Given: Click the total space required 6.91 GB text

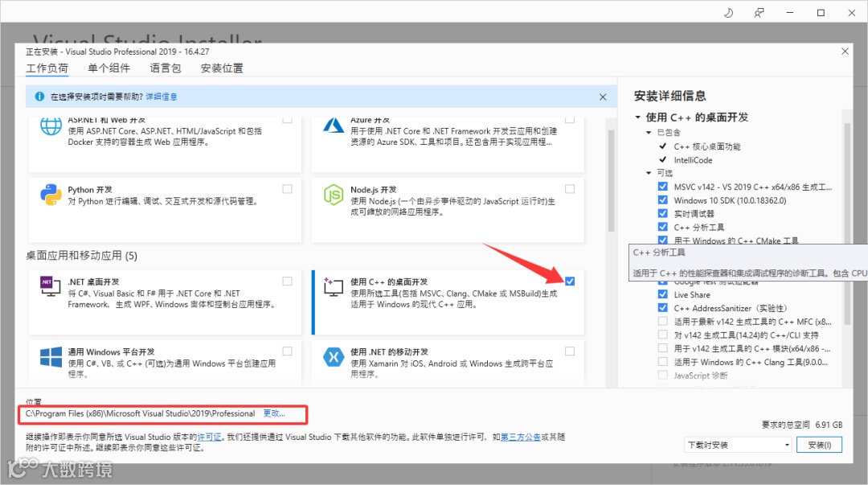Looking at the screenshot, I should click(x=802, y=425).
